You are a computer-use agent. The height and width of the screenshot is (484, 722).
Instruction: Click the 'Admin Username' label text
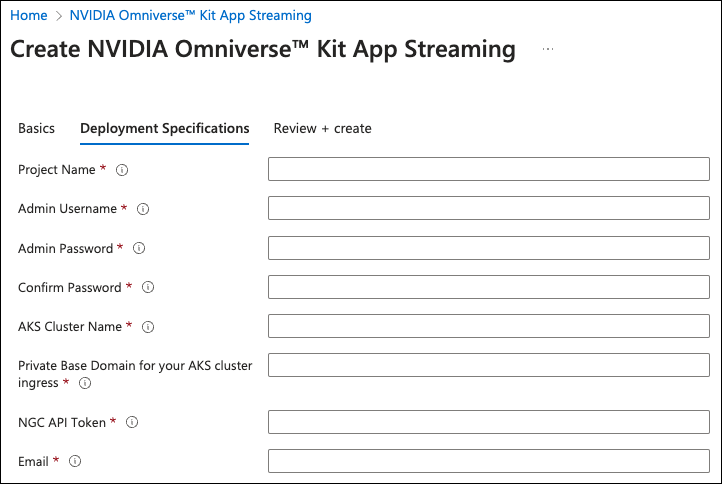[x=67, y=209]
